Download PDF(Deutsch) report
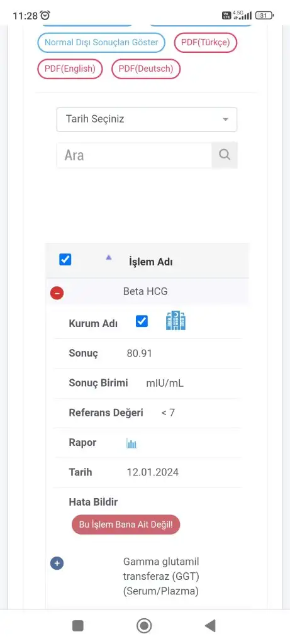This screenshot has width=290, height=644. click(146, 69)
